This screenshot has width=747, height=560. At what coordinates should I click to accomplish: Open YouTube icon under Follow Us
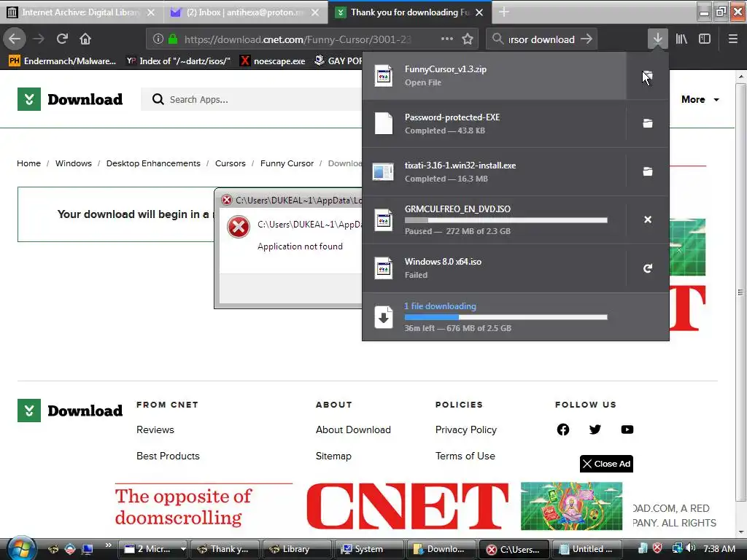click(x=627, y=429)
